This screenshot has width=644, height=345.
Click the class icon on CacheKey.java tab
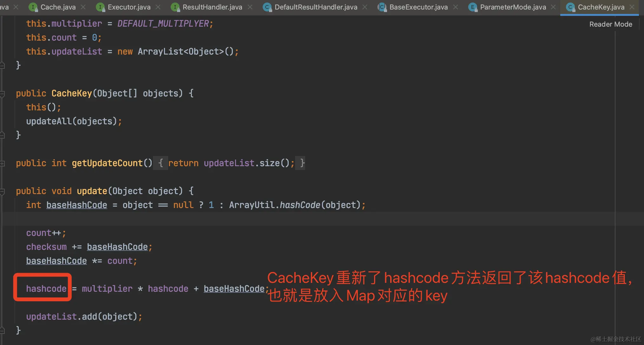click(570, 7)
